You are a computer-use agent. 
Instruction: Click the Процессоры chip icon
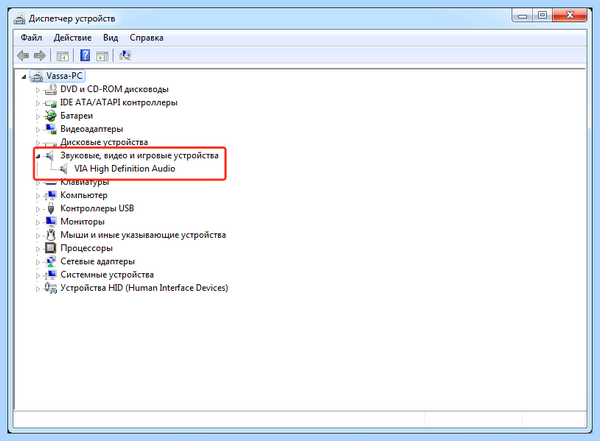pyautogui.click(x=51, y=248)
